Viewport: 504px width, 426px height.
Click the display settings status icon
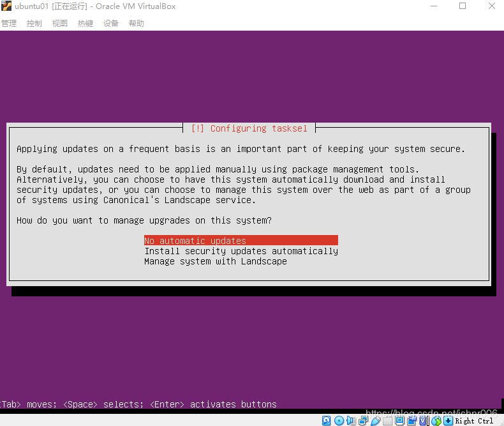[x=399, y=420]
